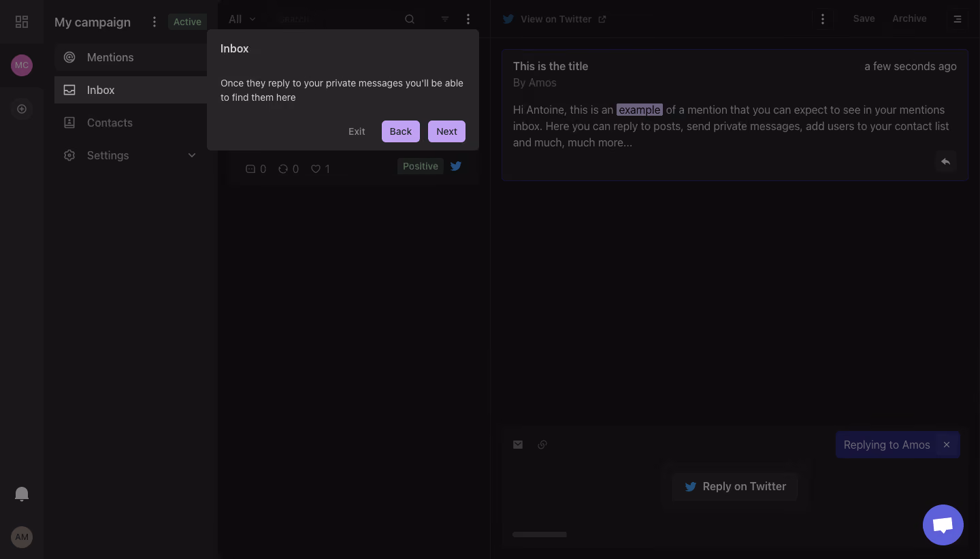980x559 pixels.
Task: Archive the mention
Action: click(x=909, y=18)
